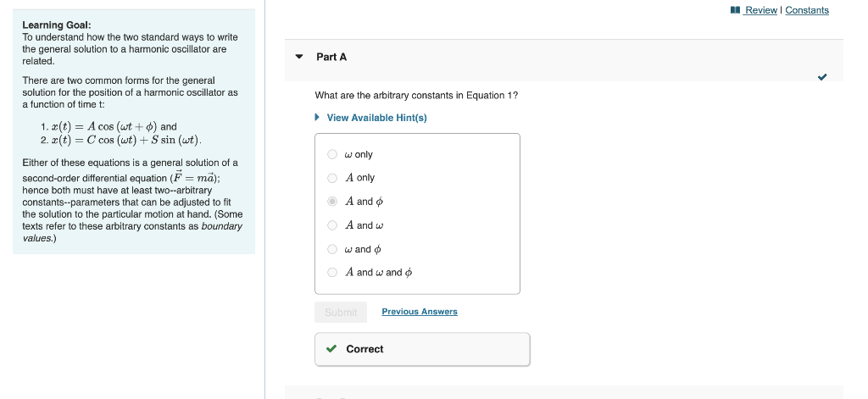Screen dimensions: 868x399
Task: Pick 'A and ω and φ' option
Action: point(332,272)
